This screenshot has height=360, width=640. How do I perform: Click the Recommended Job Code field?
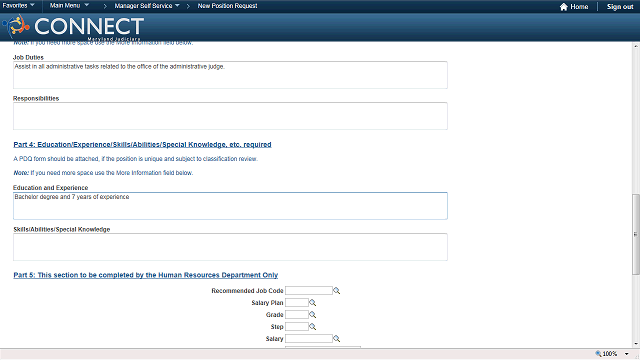(309, 291)
